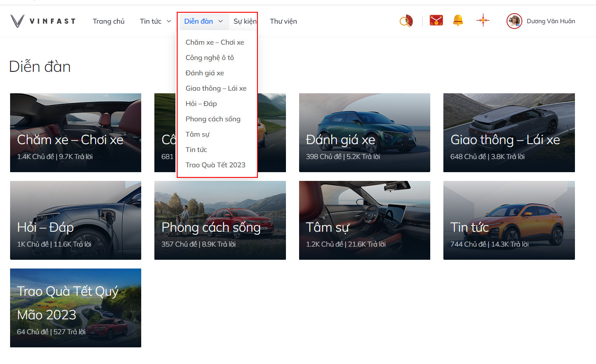Select Chăm xe – Chơi xe menu entry
Image resolution: width=596 pixels, height=364 pixels.
click(x=215, y=42)
